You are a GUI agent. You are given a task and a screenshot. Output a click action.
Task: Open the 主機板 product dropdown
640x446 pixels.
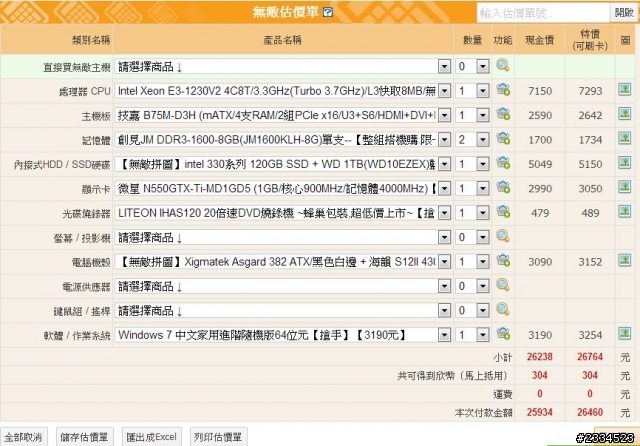282,115
